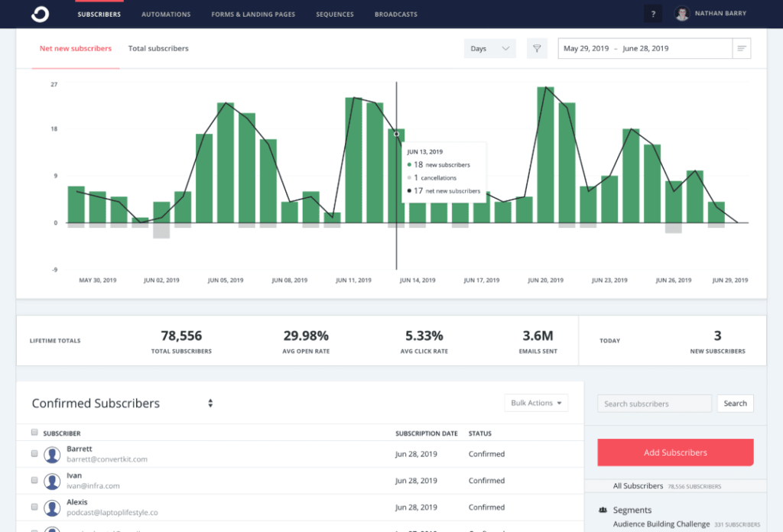Toggle the select-all subscribers checkbox
783x532 pixels.
click(34, 433)
